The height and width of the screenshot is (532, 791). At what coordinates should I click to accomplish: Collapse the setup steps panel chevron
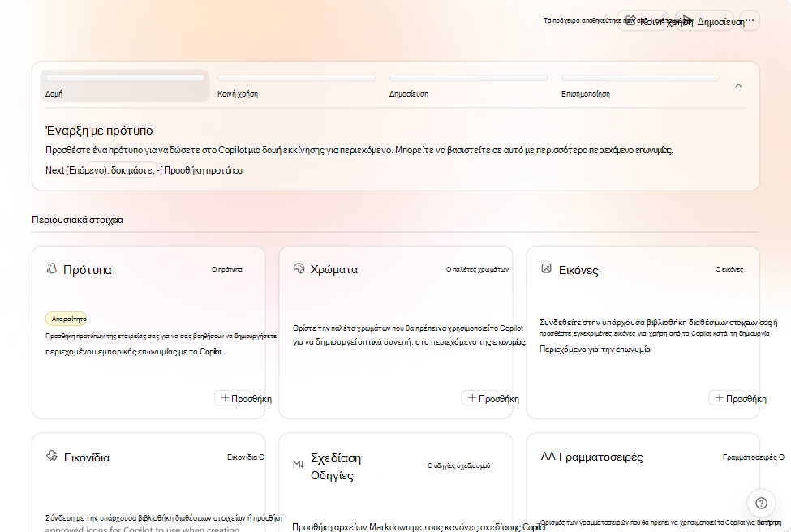coord(738,86)
